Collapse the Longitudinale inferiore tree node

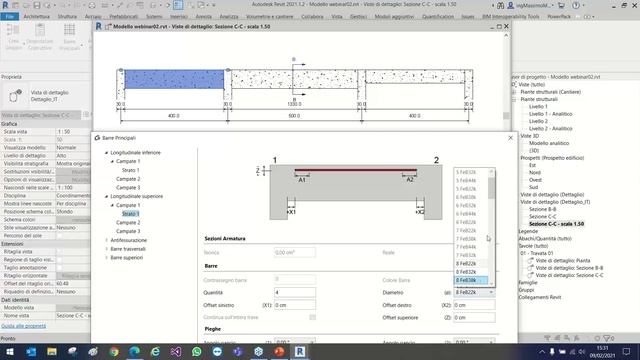pyautogui.click(x=107, y=153)
